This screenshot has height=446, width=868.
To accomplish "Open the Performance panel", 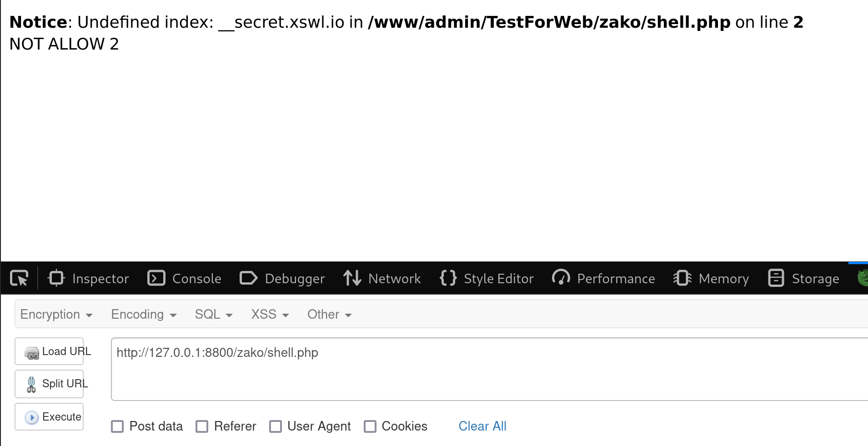I will [x=603, y=278].
